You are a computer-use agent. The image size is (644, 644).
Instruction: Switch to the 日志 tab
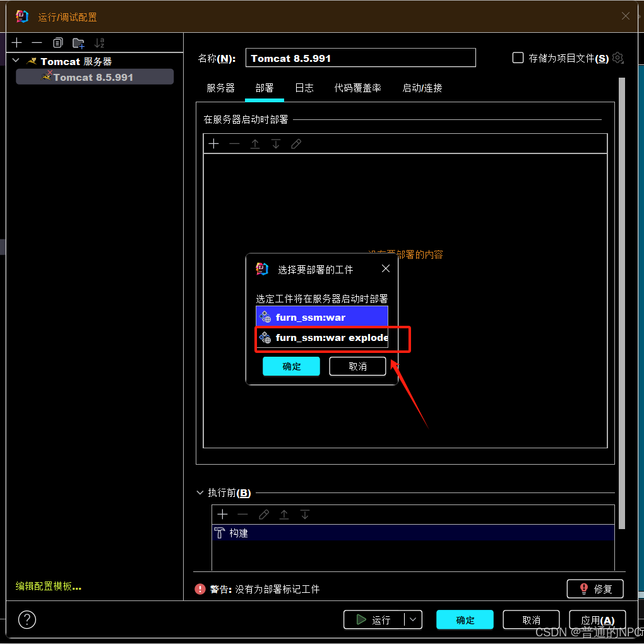(304, 88)
